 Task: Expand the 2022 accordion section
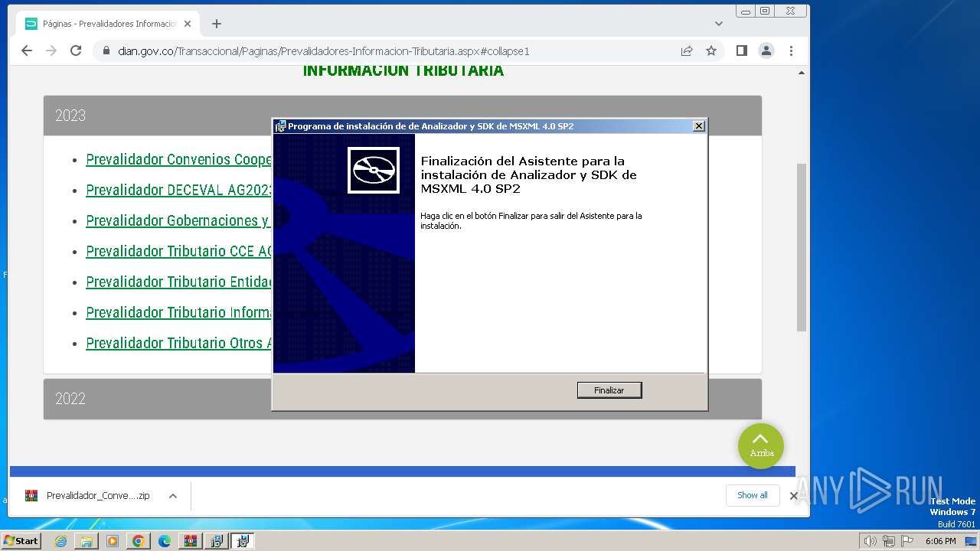(x=403, y=399)
